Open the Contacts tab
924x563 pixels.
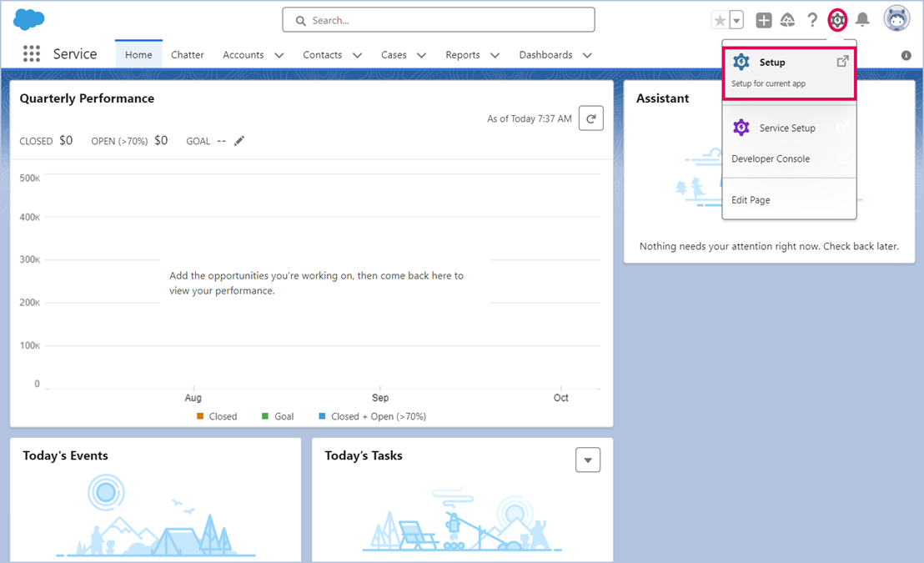[323, 55]
